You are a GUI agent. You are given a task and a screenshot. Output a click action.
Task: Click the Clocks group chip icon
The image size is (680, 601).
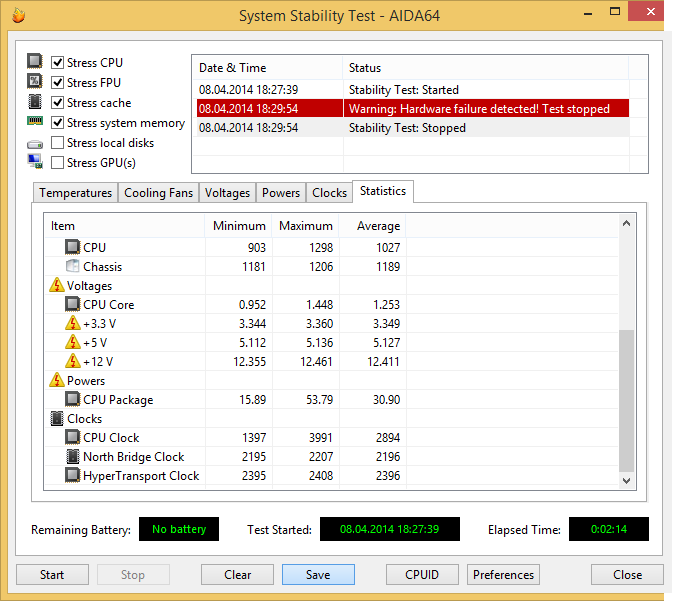tap(57, 418)
